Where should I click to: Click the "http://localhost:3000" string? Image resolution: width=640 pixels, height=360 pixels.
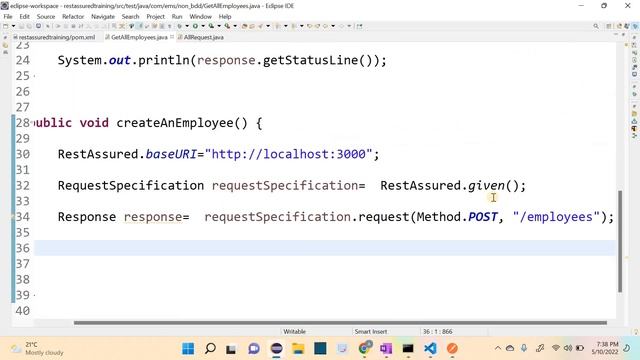[288, 154]
